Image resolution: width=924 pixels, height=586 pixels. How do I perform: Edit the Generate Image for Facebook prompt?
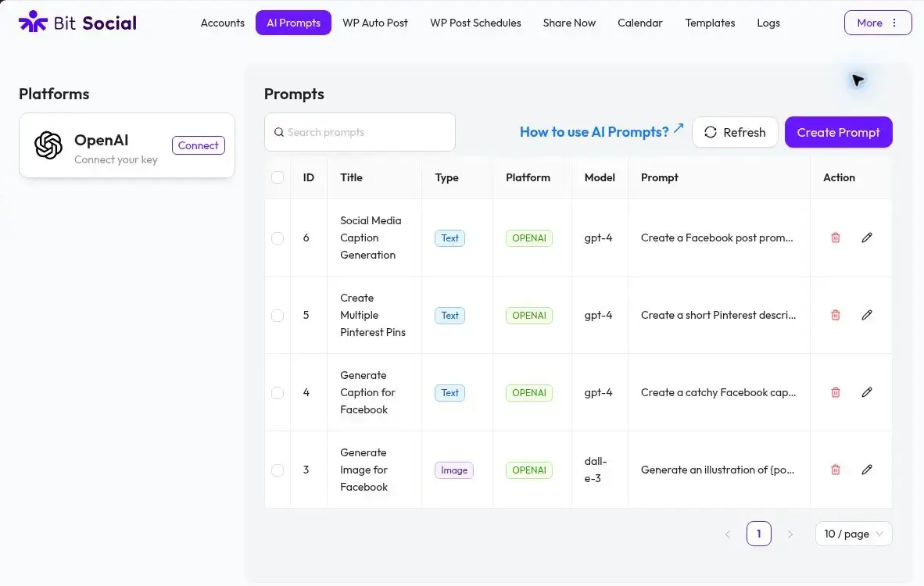pyautogui.click(x=866, y=470)
